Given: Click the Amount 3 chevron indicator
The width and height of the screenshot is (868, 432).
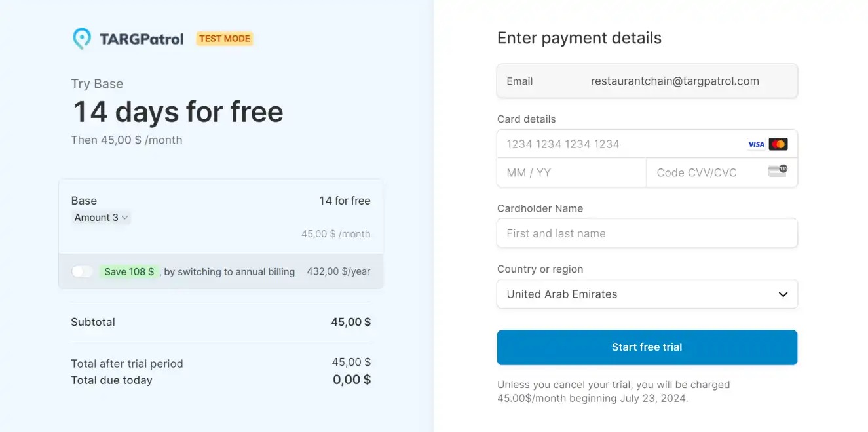Looking at the screenshot, I should [124, 217].
